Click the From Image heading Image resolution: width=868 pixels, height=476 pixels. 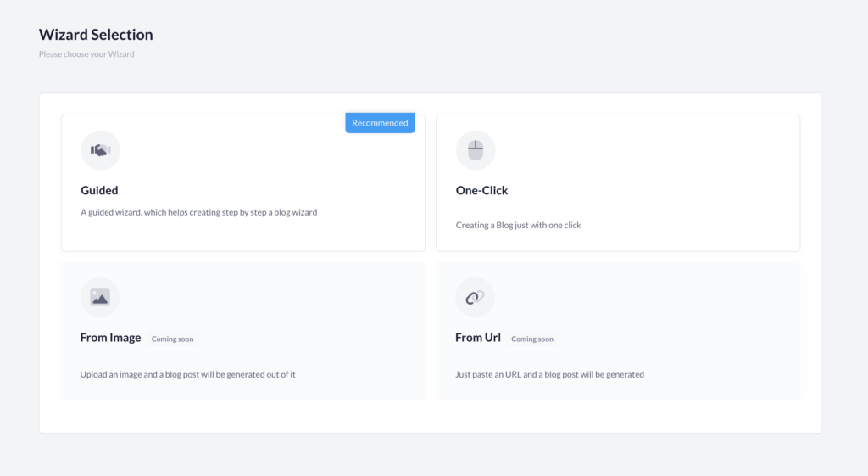[111, 338]
